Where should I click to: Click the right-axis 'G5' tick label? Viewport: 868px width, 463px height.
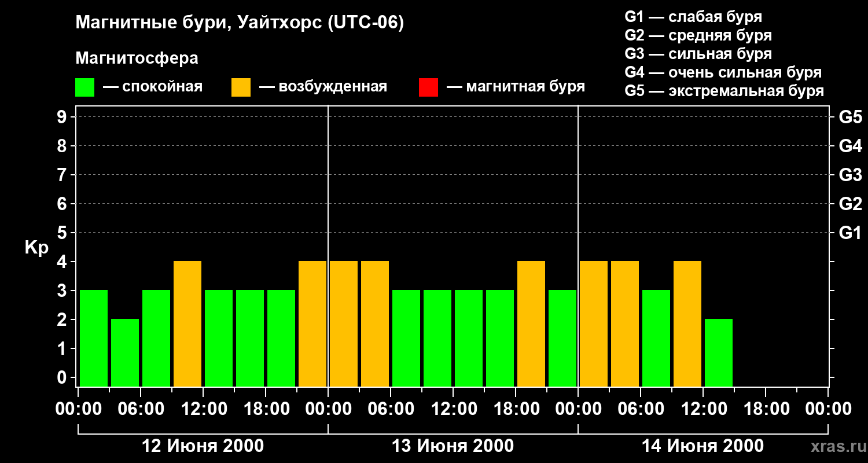point(850,117)
